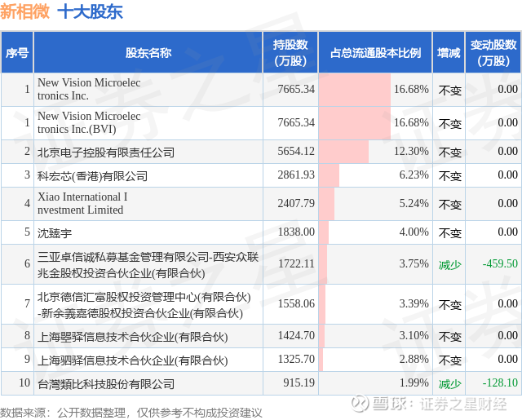This screenshot has height=420, width=522.
Task: Click 不变 in the 北京电子控股 row
Action: coord(449,152)
